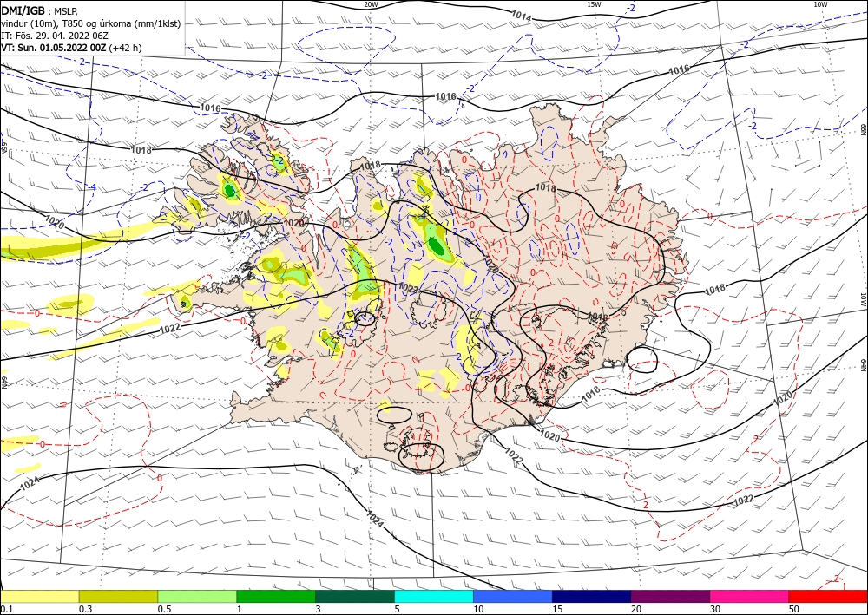Click the '20W' longitude label
868x615 pixels.
(x=371, y=4)
